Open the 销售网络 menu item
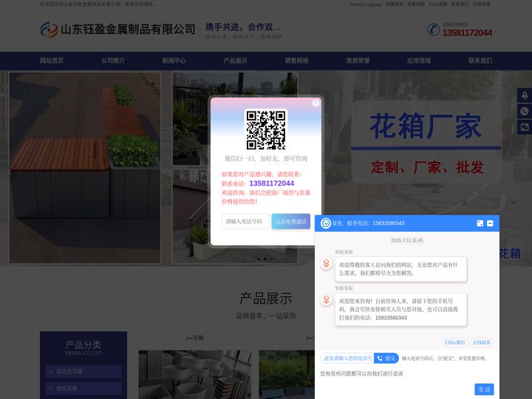532x399 pixels. pyautogui.click(x=296, y=61)
